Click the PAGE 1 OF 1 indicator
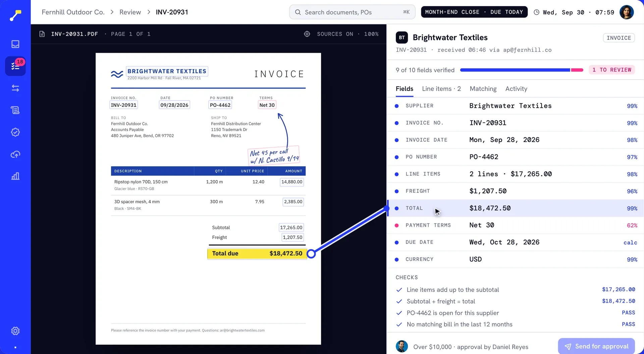Screen dimensions: 644x354 click(130, 34)
